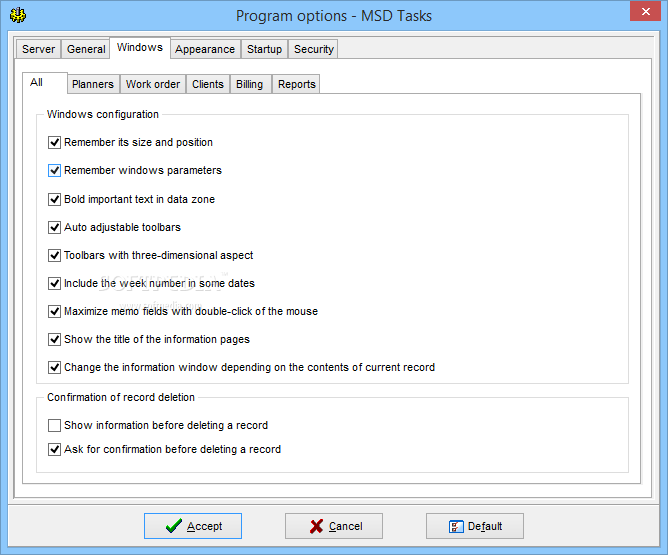The image size is (668, 555).
Task: Open the Planners sub-tab
Action: 93,85
